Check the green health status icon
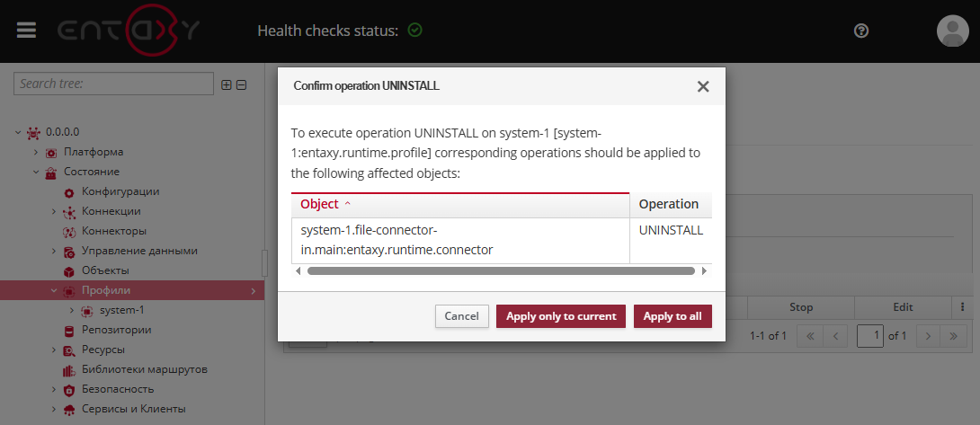 pos(414,30)
